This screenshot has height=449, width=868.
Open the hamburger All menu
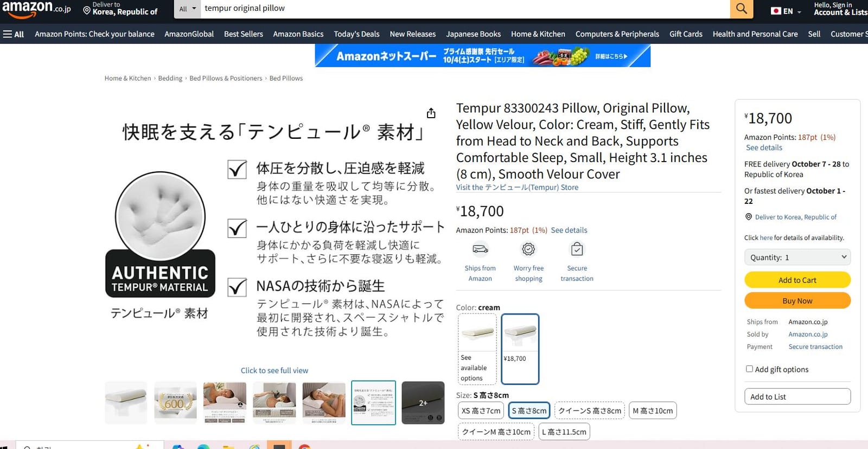(x=14, y=34)
